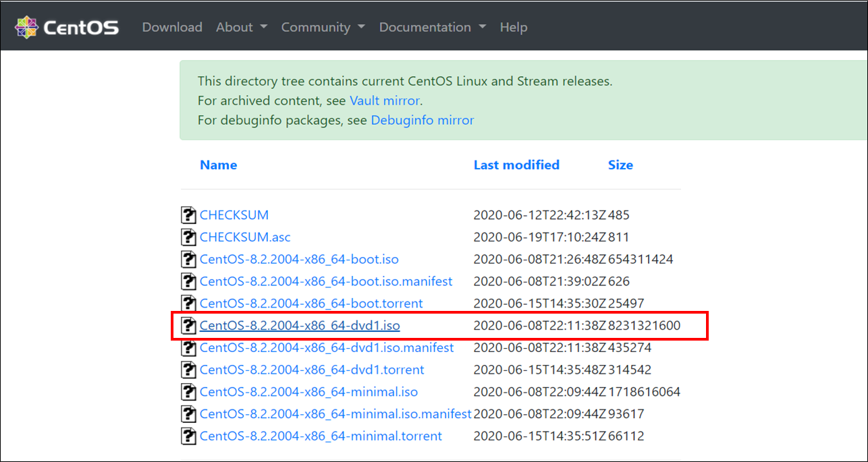
Task: Download CentOS-8.2.2004-x86_64-minimal.torrent
Action: [321, 436]
